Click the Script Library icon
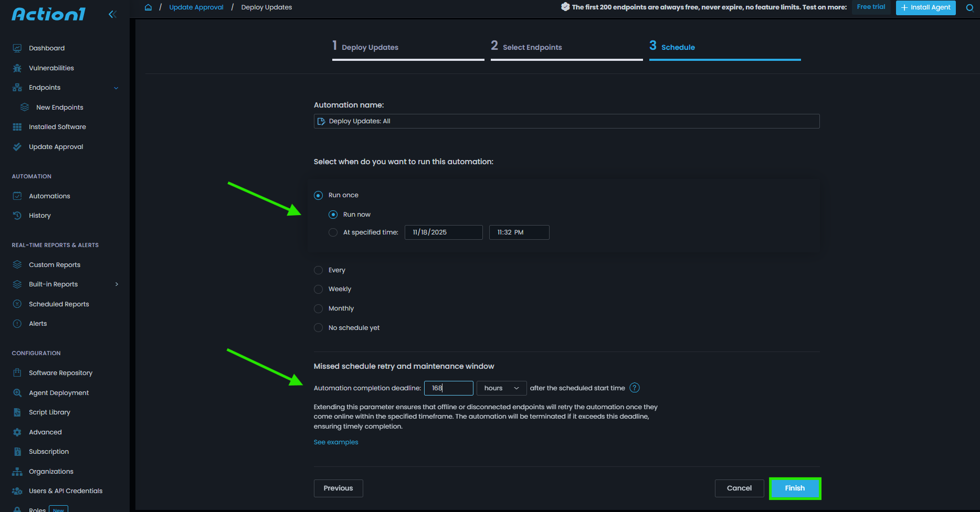This screenshot has width=980, height=512. (x=17, y=412)
